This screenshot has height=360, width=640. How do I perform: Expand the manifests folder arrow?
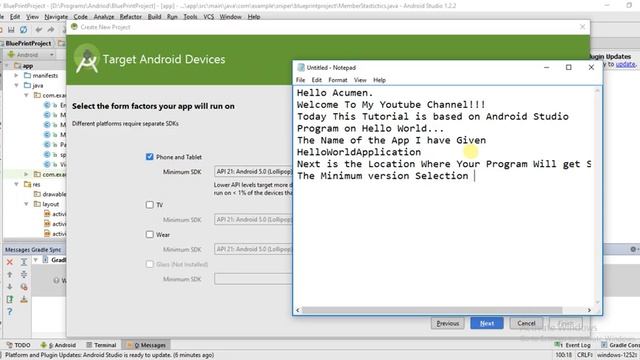click(x=16, y=76)
